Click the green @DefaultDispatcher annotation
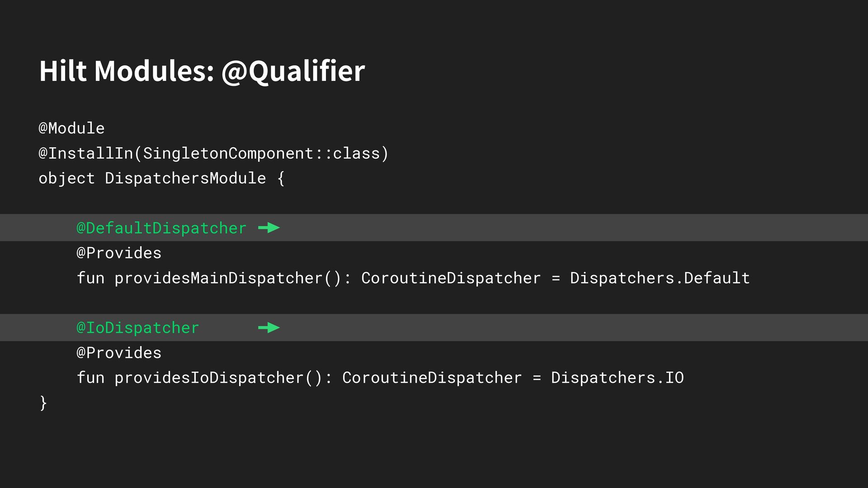This screenshot has width=868, height=488. click(161, 228)
